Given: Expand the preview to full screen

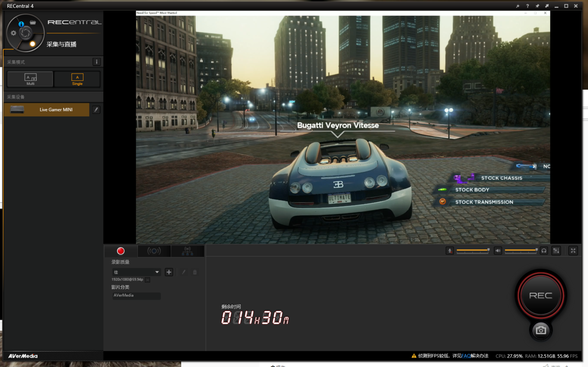Looking at the screenshot, I should tap(573, 250).
